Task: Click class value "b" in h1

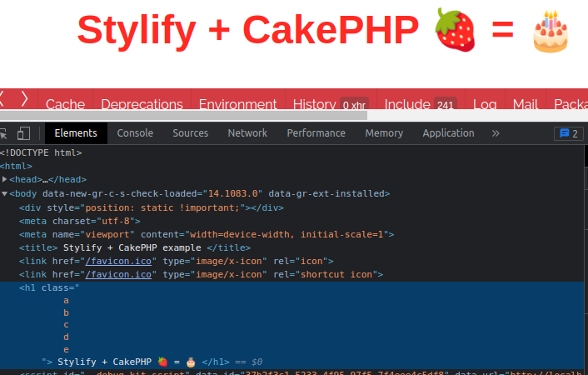Action: click(x=66, y=312)
